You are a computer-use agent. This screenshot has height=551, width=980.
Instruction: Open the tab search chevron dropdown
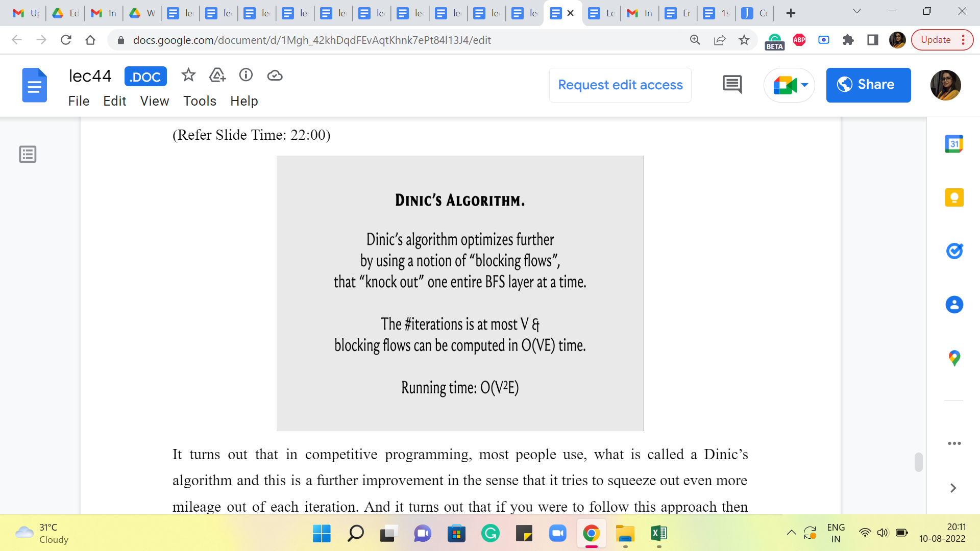857,12
